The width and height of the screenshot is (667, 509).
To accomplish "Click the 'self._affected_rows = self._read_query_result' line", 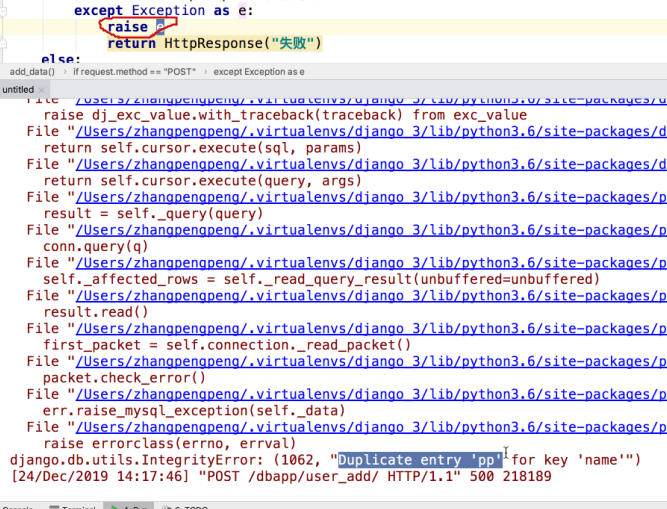I will tap(322, 279).
